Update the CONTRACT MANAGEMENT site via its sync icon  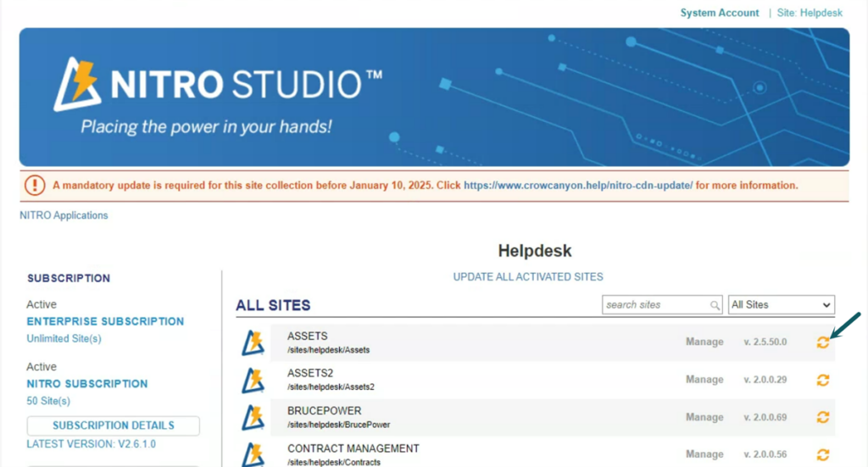click(x=822, y=454)
